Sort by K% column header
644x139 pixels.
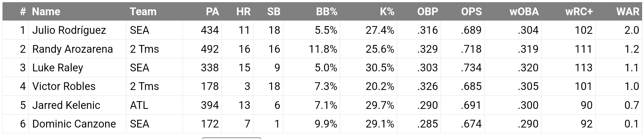click(387, 11)
